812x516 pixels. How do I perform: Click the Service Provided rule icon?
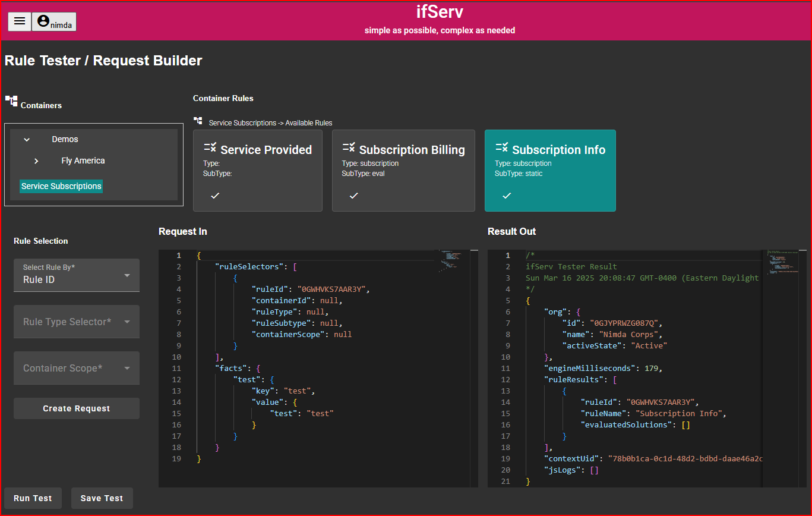[210, 147]
